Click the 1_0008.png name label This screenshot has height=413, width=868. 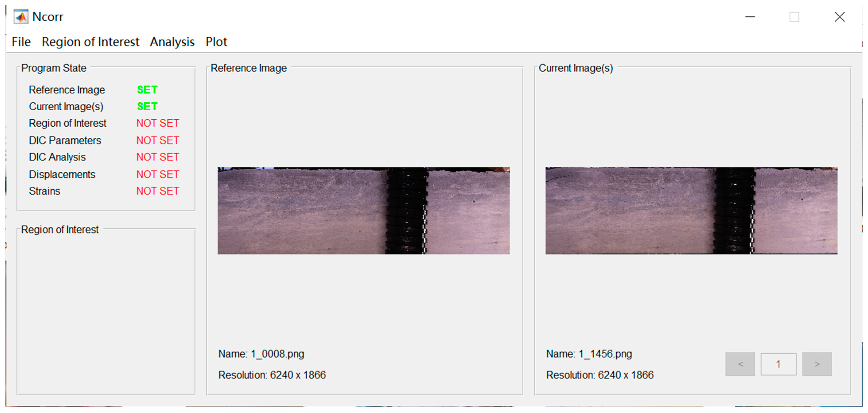pyautogui.click(x=261, y=354)
